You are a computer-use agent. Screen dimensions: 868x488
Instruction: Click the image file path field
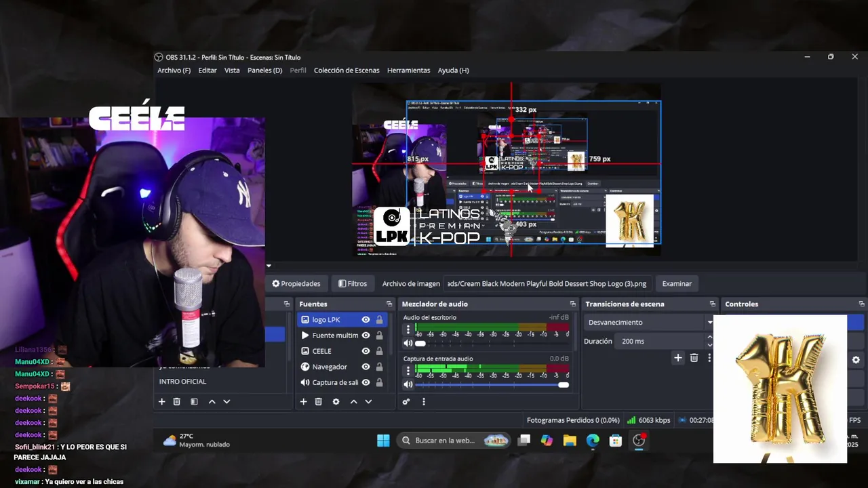coord(547,284)
